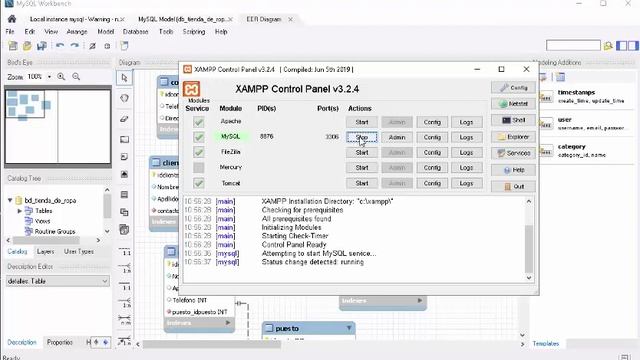Select the new table tool
Image resolution: width=640 pixels, height=360 pixels.
coord(124,194)
